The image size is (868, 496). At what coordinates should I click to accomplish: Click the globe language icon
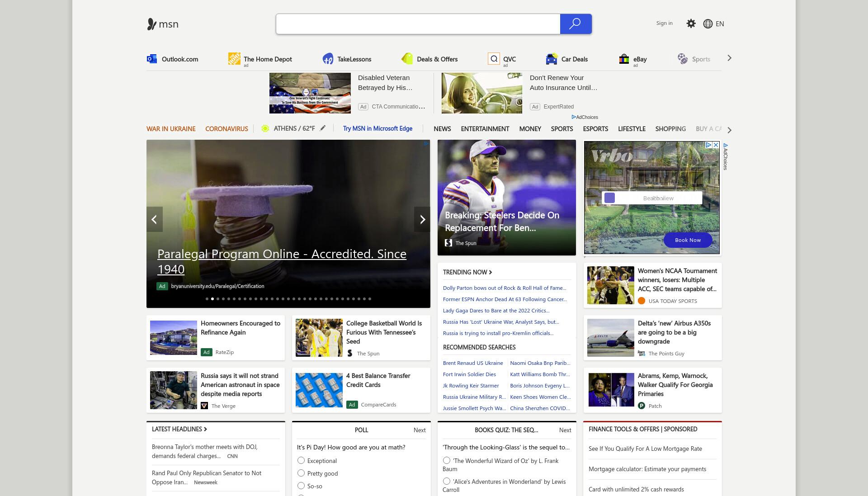coord(708,24)
